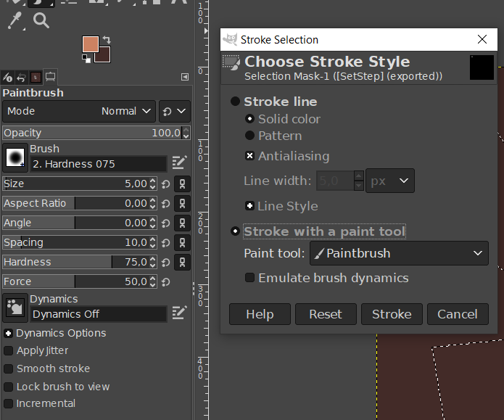Switch to the Images tab
The height and width of the screenshot is (420, 504).
tap(36, 77)
